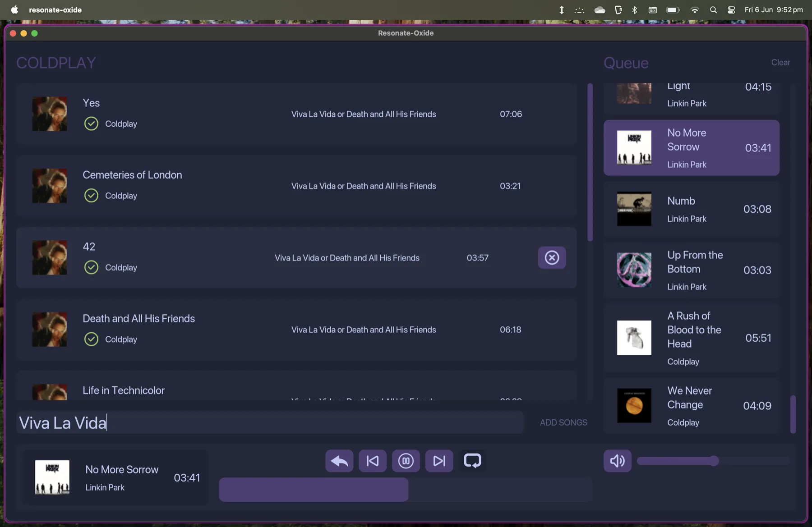Screen dimensions: 812x527
Task: Click Death and All His Friends cover
Action: click(x=49, y=330)
